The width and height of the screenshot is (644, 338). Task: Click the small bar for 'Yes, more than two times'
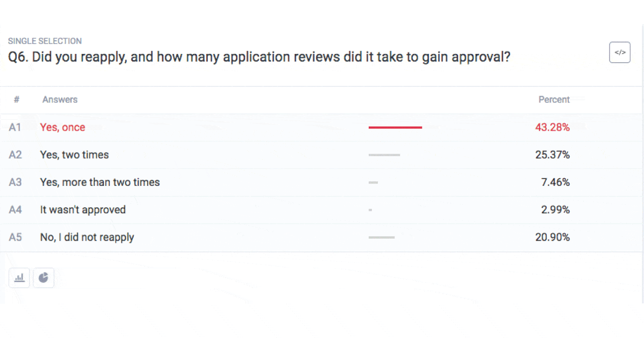tap(374, 182)
